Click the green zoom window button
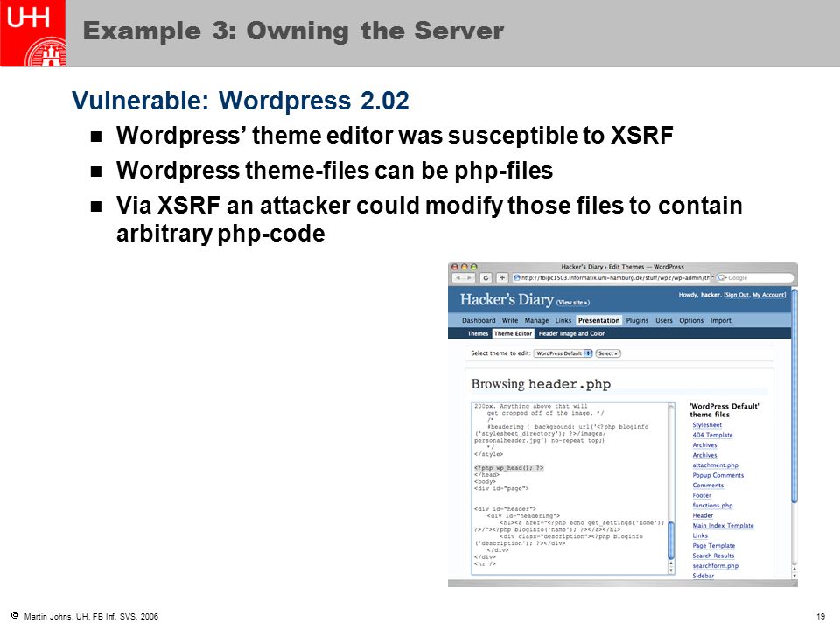This screenshot has height=630, width=840. (474, 267)
